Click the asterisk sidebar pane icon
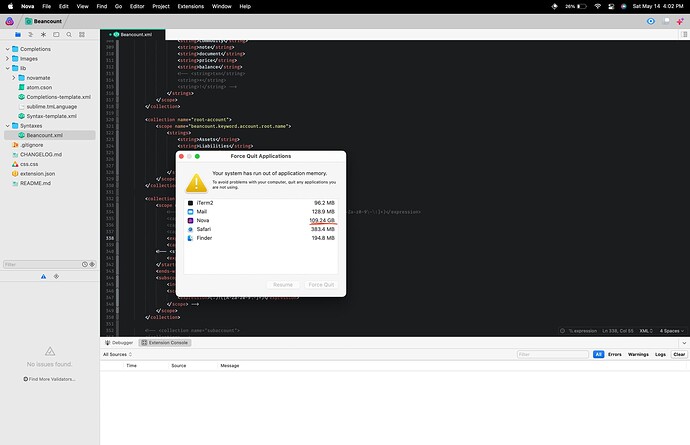The width and height of the screenshot is (690, 445). [x=43, y=34]
